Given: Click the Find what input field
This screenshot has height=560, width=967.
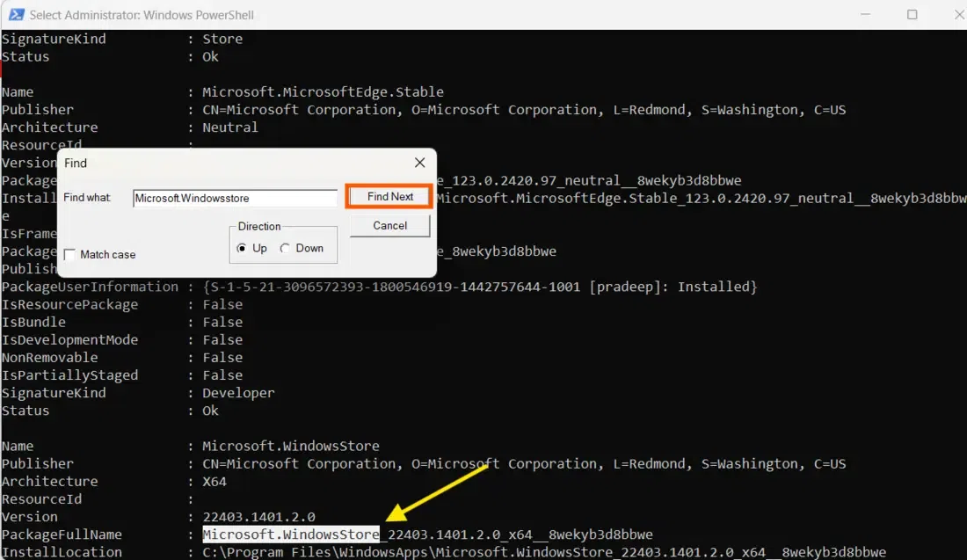Looking at the screenshot, I should (x=235, y=198).
